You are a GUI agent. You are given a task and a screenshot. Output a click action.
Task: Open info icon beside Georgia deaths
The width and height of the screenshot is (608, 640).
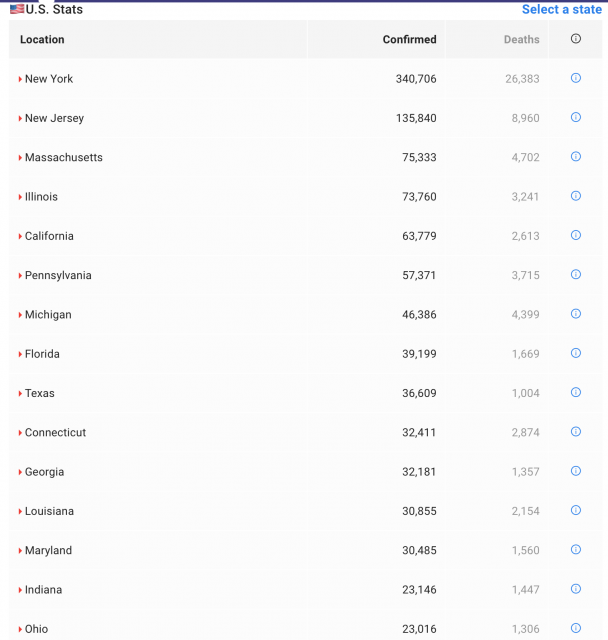click(x=576, y=471)
